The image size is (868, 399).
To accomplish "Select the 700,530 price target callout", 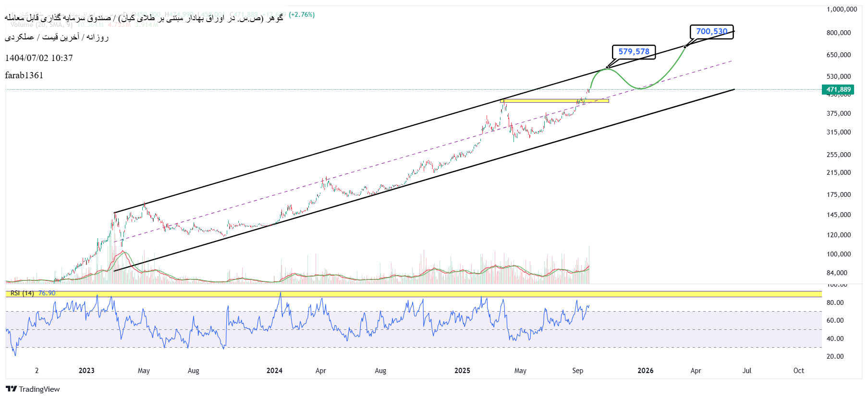I will [711, 32].
